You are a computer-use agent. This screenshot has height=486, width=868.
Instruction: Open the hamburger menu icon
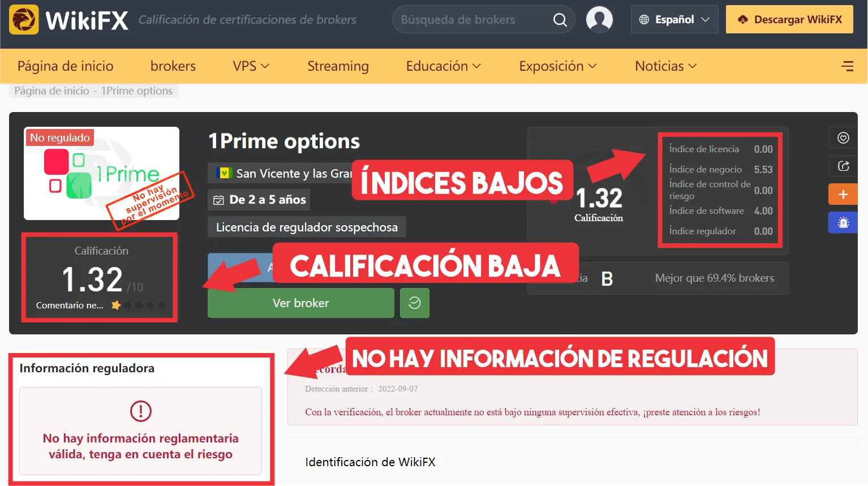pos(847,66)
